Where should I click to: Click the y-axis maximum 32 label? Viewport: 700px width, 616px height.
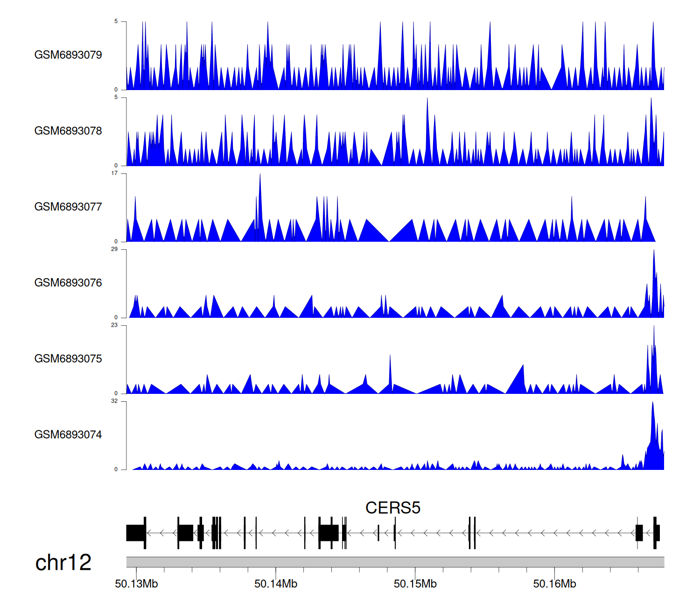(x=114, y=401)
